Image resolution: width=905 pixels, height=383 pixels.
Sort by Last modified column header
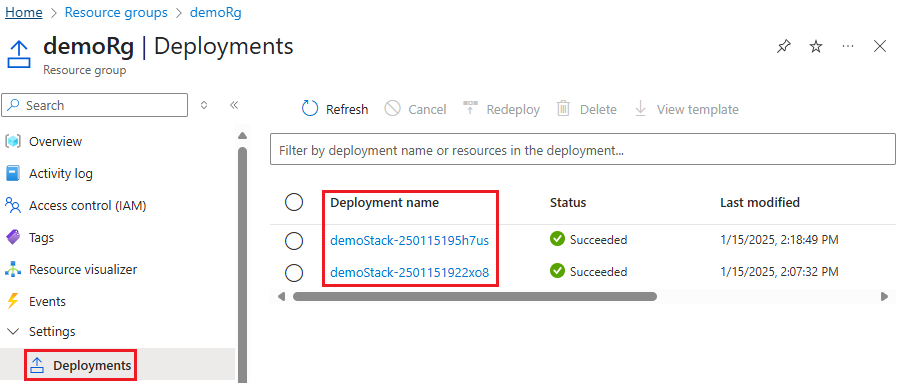pyautogui.click(x=760, y=202)
